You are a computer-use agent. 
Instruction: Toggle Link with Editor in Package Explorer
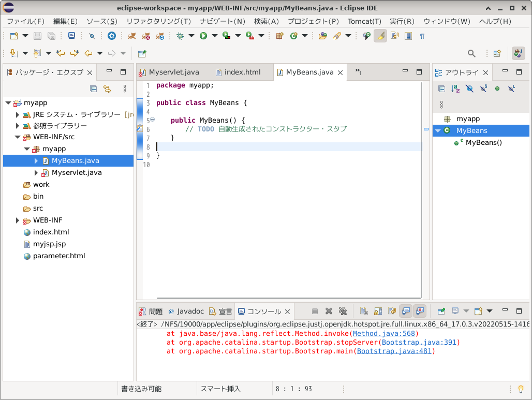coord(107,89)
